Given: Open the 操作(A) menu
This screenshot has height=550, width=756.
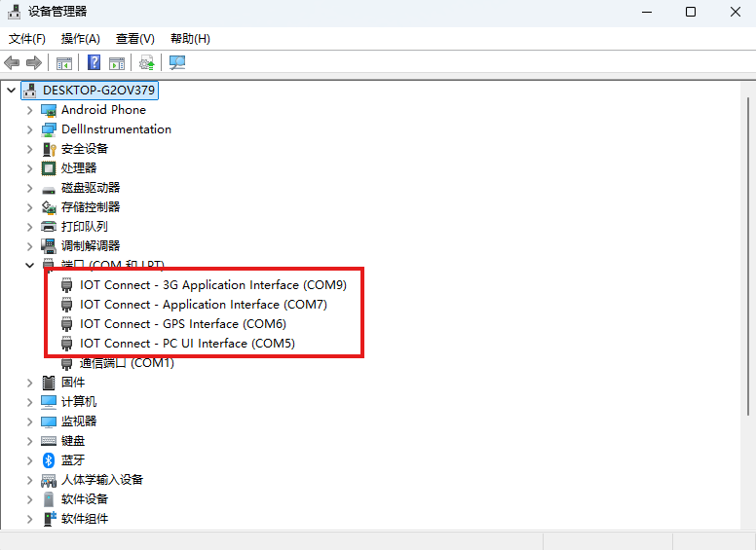Looking at the screenshot, I should (x=80, y=39).
